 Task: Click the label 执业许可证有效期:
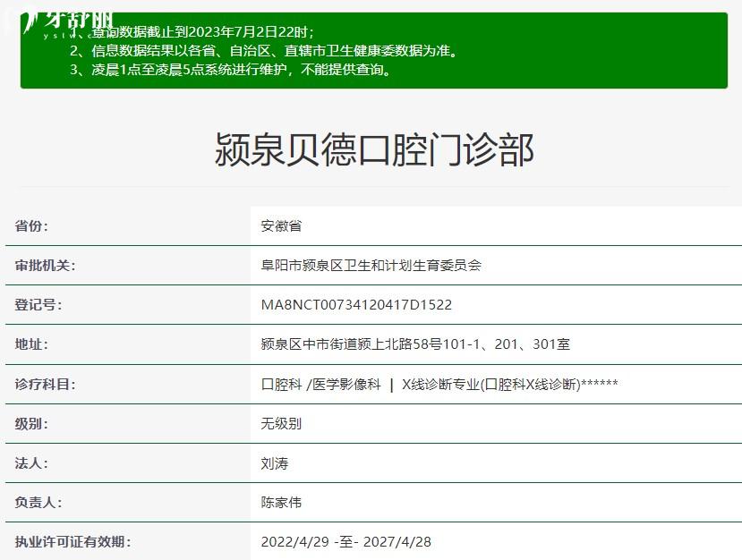(x=72, y=541)
